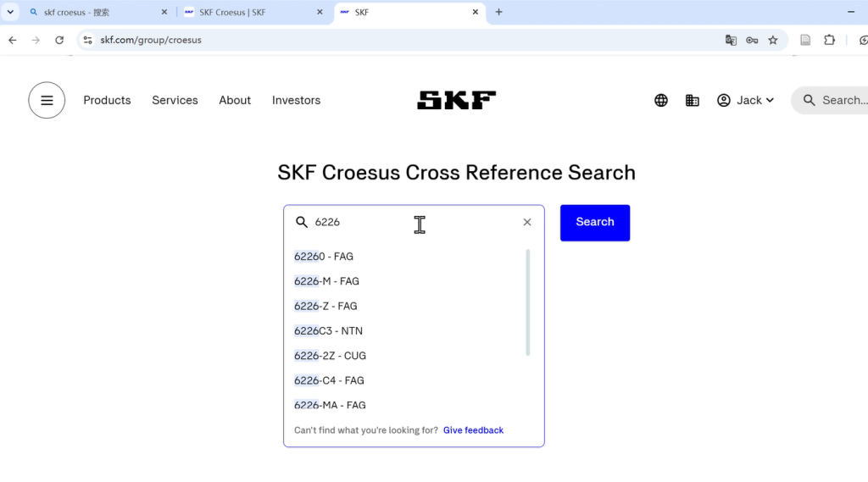Click the header Search field
The height and width of the screenshot is (482, 868).
(831, 100)
